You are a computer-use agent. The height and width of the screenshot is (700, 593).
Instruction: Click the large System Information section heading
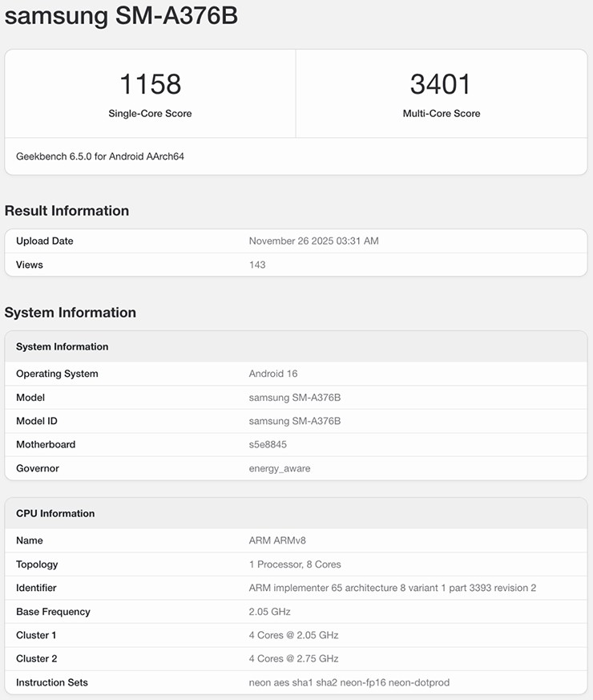point(70,313)
